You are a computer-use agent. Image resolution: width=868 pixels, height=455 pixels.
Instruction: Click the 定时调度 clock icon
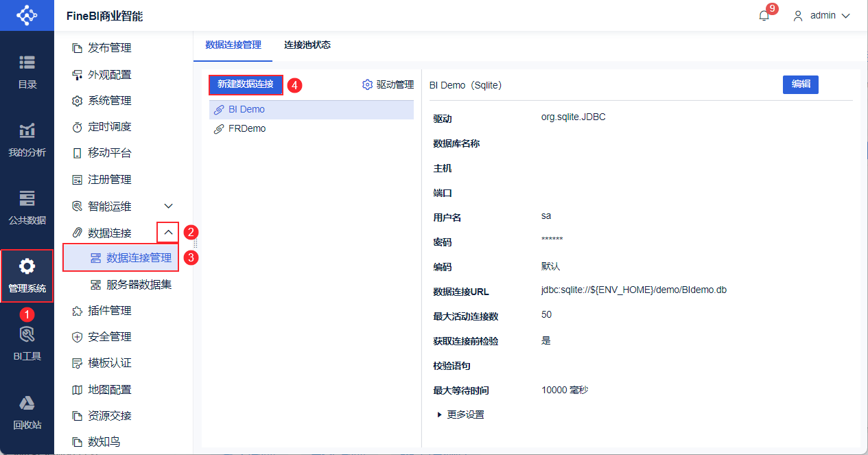click(77, 127)
